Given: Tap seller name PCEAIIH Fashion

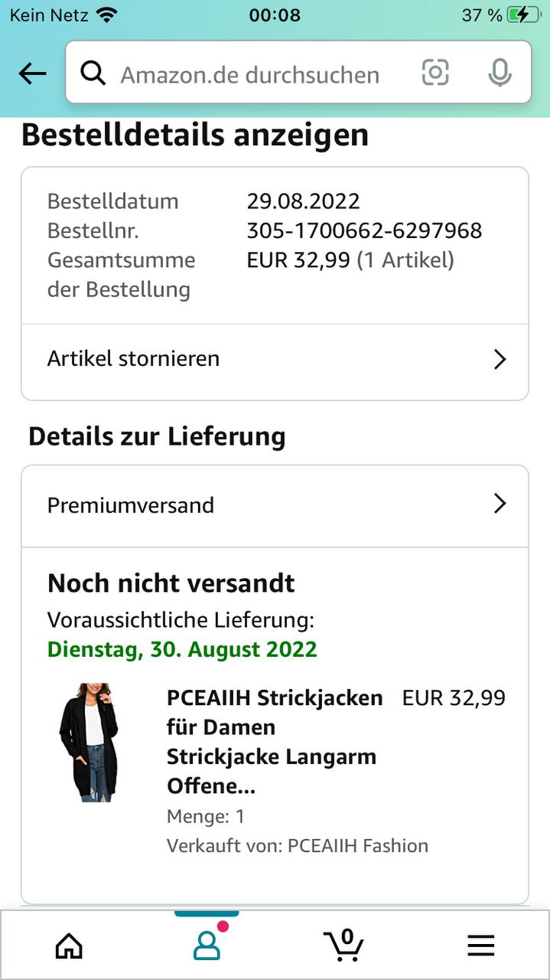Looking at the screenshot, I should 357,845.
